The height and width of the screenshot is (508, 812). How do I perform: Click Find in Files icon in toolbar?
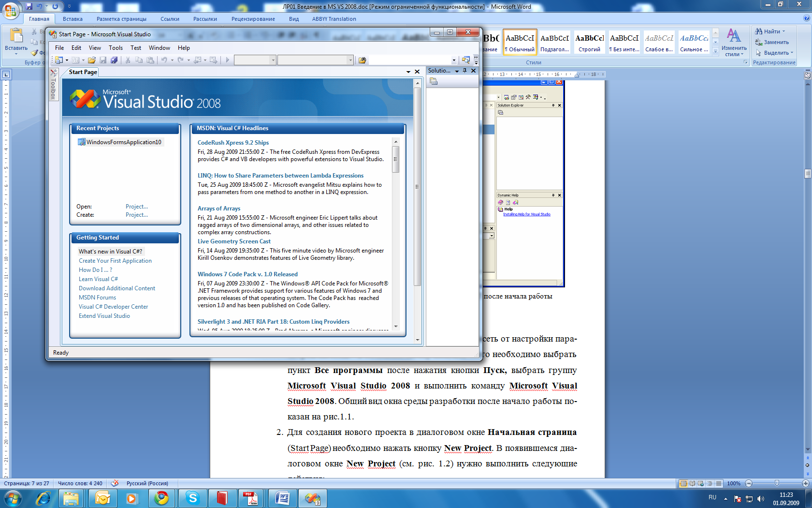click(362, 60)
